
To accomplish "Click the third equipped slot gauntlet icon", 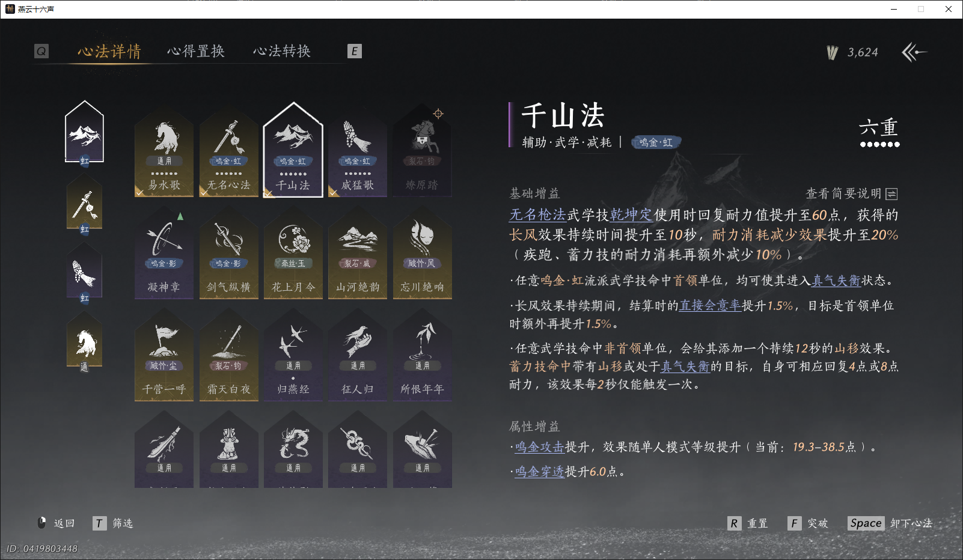I will click(85, 273).
